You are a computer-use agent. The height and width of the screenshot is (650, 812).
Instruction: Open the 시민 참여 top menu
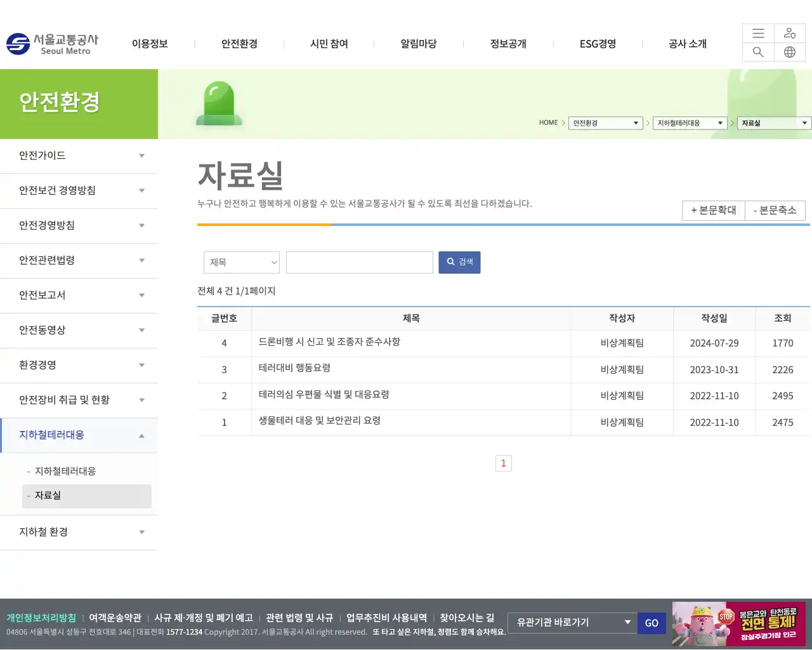point(329,44)
